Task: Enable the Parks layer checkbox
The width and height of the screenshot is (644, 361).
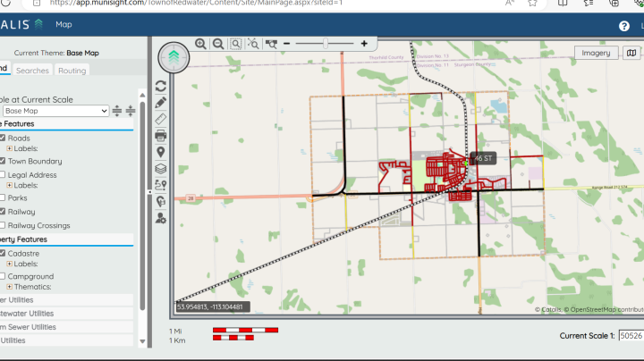Action: tap(3, 198)
